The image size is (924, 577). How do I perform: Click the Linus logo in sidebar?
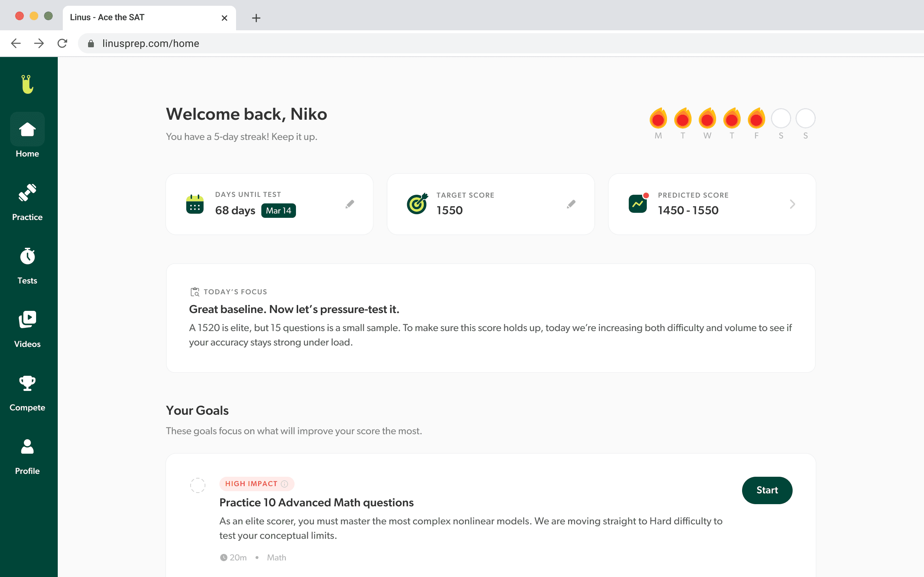(x=27, y=84)
